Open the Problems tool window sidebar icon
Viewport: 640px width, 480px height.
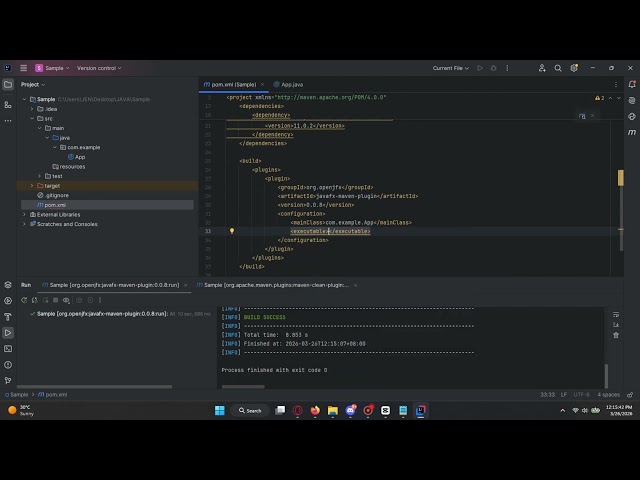pos(8,364)
